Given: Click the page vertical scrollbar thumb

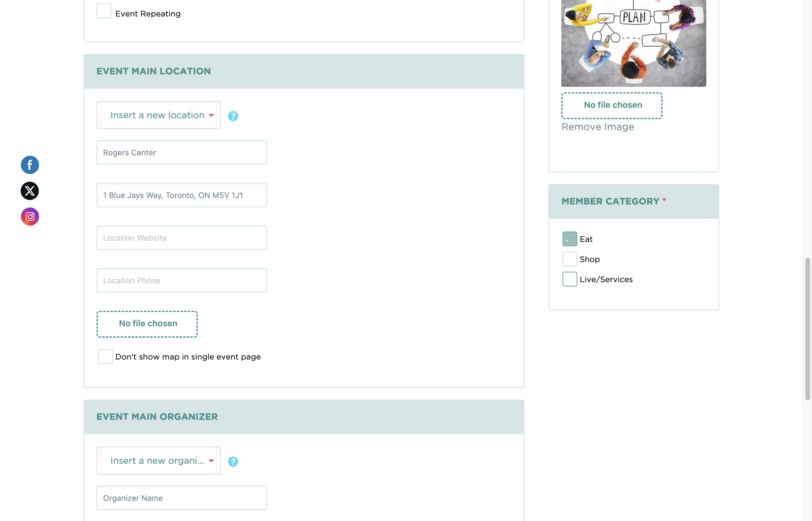Looking at the screenshot, I should coord(808,329).
